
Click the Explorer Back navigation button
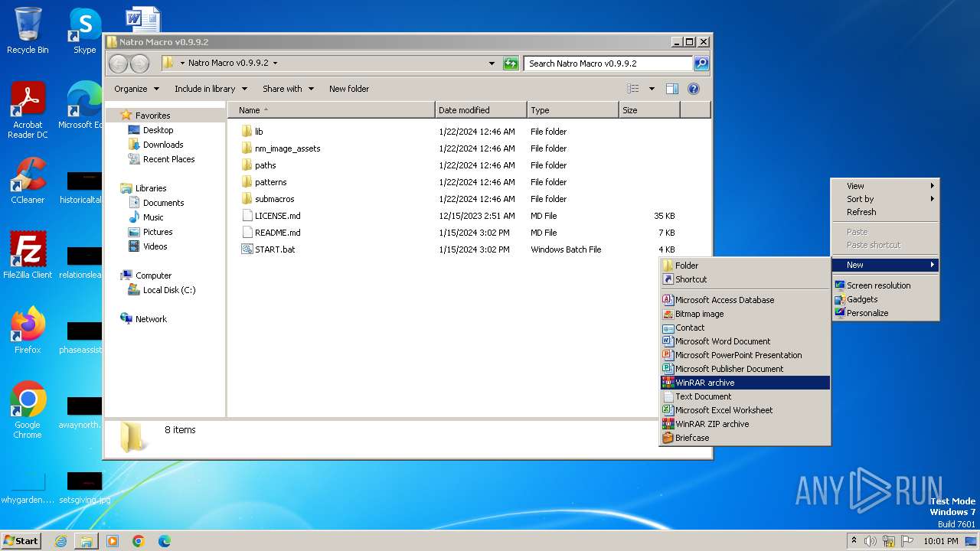(119, 64)
